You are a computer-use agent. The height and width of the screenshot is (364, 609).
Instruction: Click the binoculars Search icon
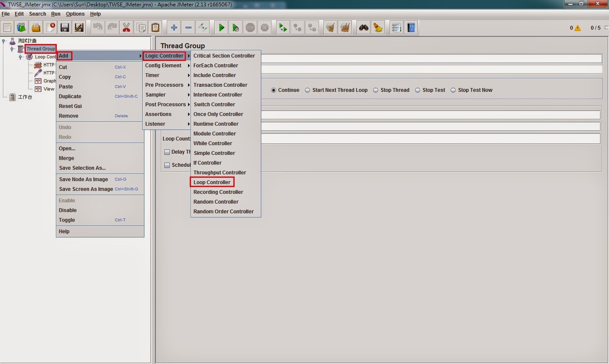363,28
